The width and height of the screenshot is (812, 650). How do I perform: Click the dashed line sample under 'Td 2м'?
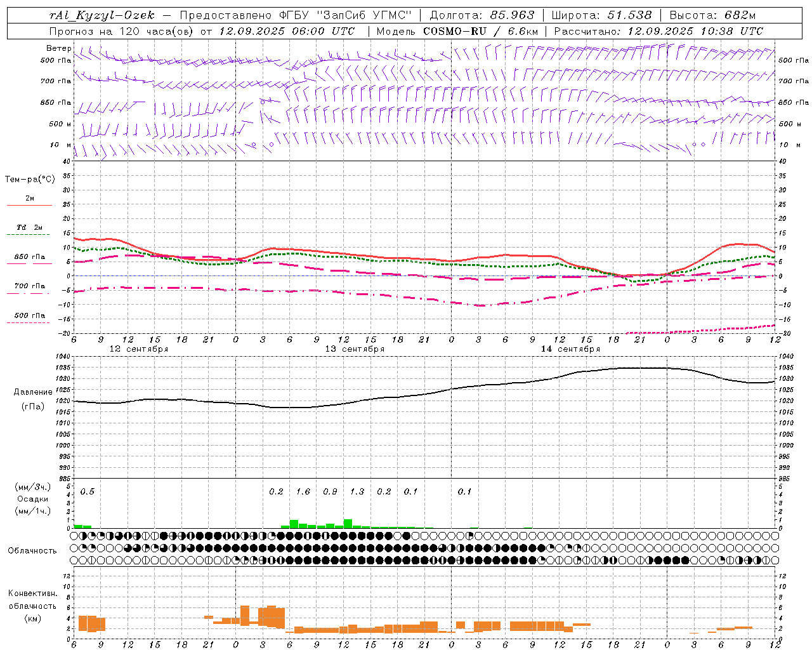click(x=28, y=235)
